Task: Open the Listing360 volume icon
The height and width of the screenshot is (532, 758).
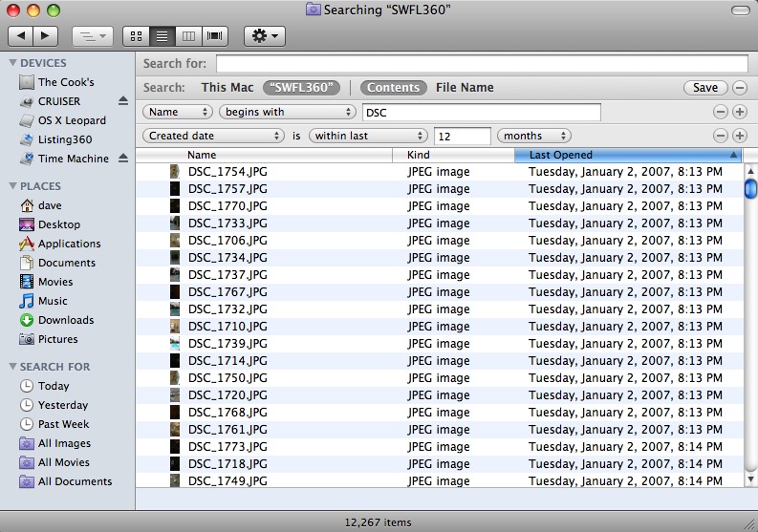Action: coord(27,139)
